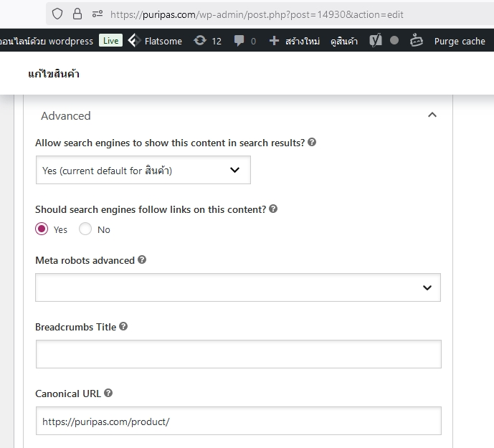The height and width of the screenshot is (448, 494).
Task: Click the ดูสินค้า view product link
Action: pyautogui.click(x=344, y=41)
